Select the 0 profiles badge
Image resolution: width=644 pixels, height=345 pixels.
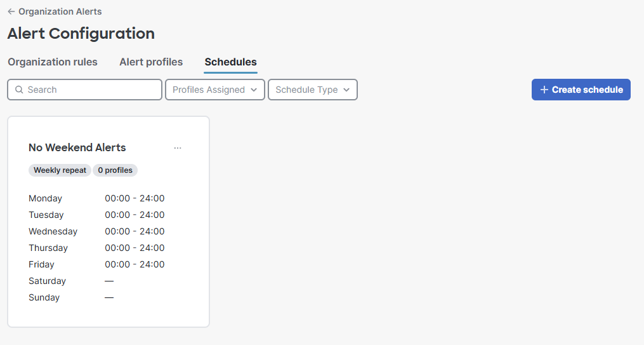pyautogui.click(x=115, y=170)
